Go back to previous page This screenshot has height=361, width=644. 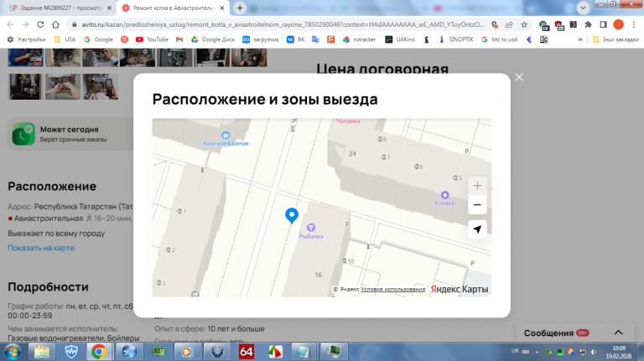point(11,24)
